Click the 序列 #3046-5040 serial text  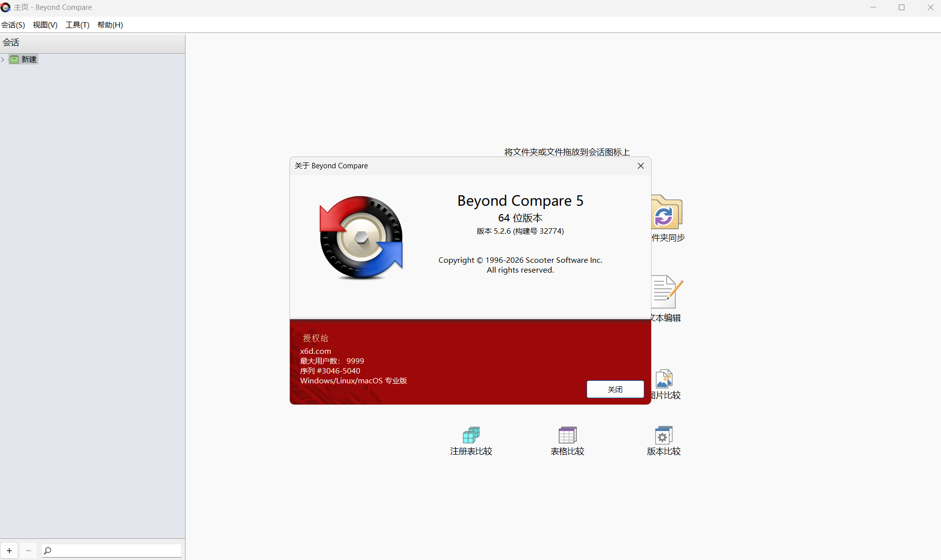(x=330, y=371)
